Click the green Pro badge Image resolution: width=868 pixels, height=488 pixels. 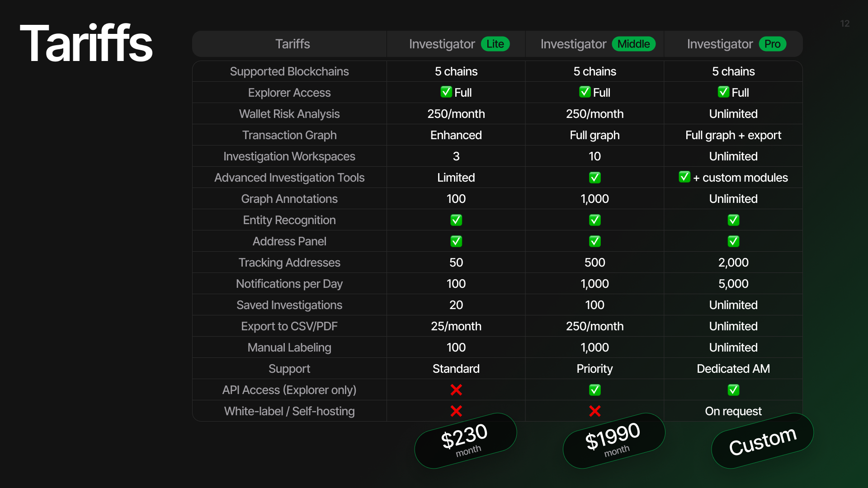772,44
